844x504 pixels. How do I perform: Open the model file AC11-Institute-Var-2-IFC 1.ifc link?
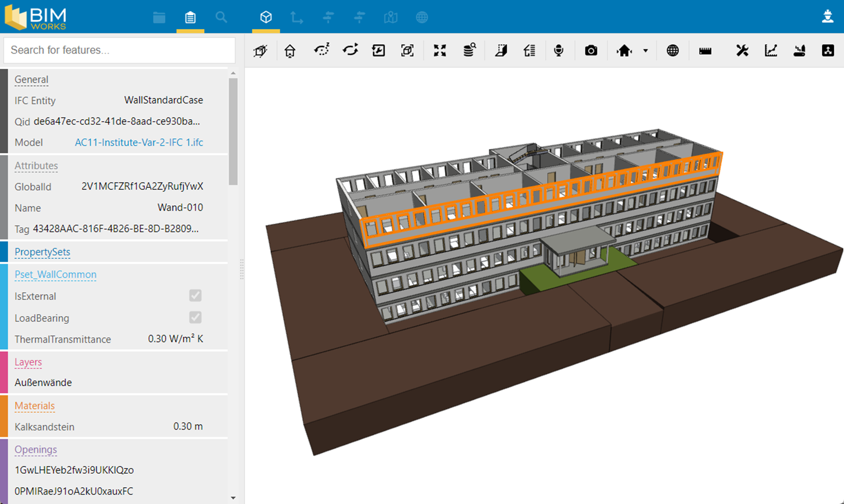coord(139,142)
